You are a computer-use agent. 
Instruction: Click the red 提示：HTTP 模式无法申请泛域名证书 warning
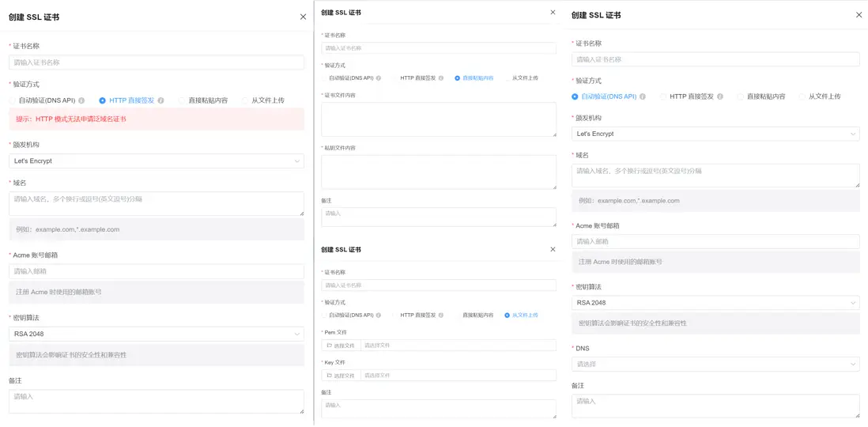point(157,119)
